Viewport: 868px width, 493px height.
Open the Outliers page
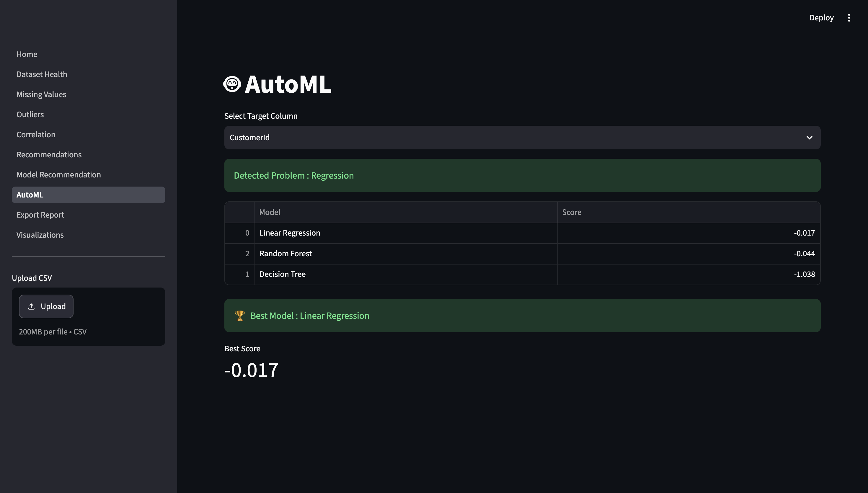point(30,115)
